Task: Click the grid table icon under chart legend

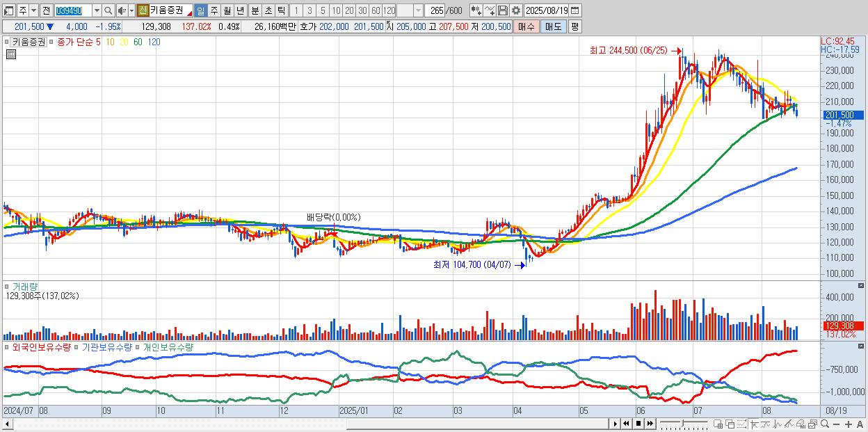Action: tap(11, 54)
